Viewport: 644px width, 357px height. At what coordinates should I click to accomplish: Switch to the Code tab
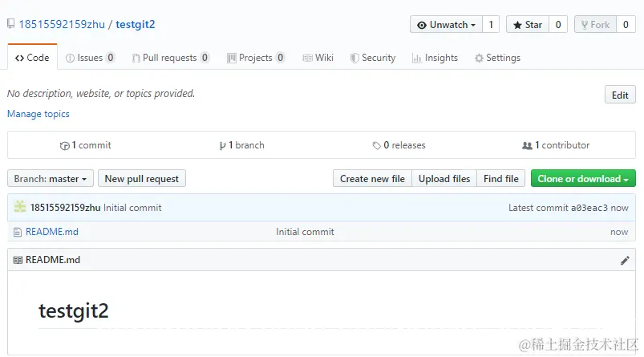32,58
